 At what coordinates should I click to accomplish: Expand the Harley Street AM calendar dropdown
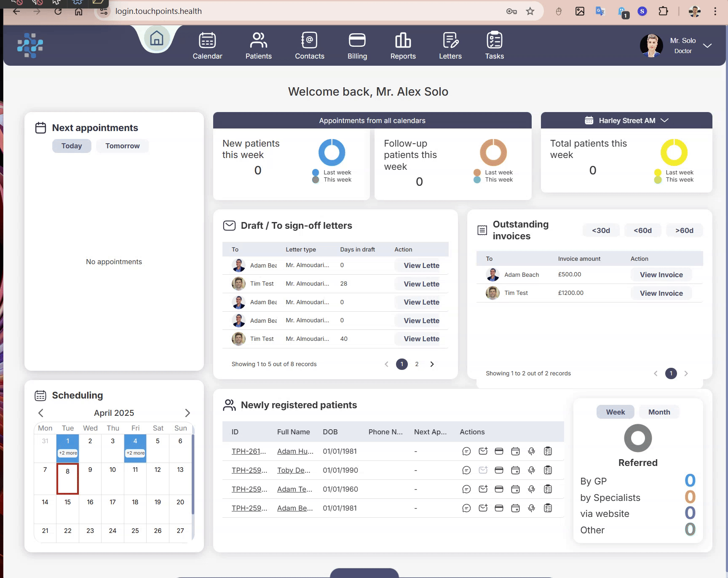(664, 120)
